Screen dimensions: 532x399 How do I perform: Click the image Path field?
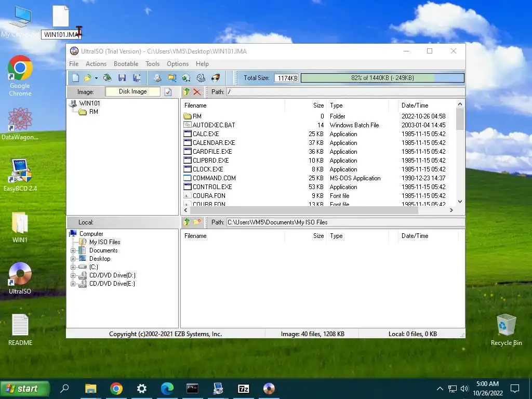point(345,92)
